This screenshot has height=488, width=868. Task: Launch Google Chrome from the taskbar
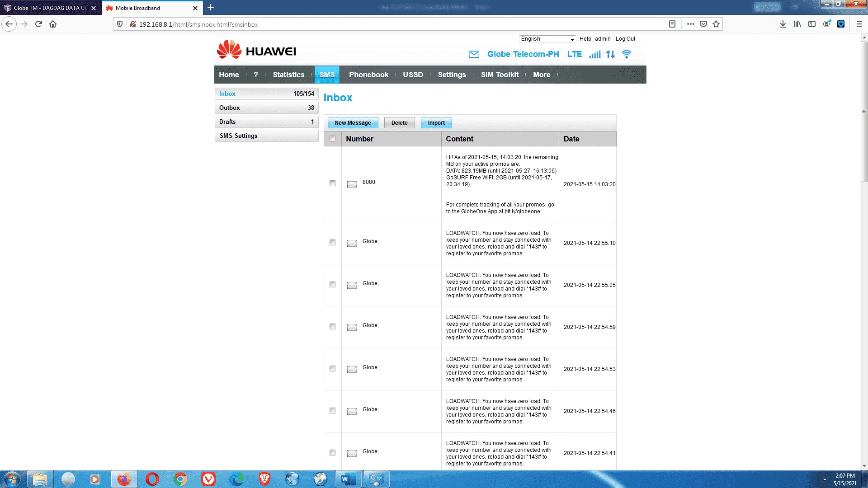click(180, 479)
